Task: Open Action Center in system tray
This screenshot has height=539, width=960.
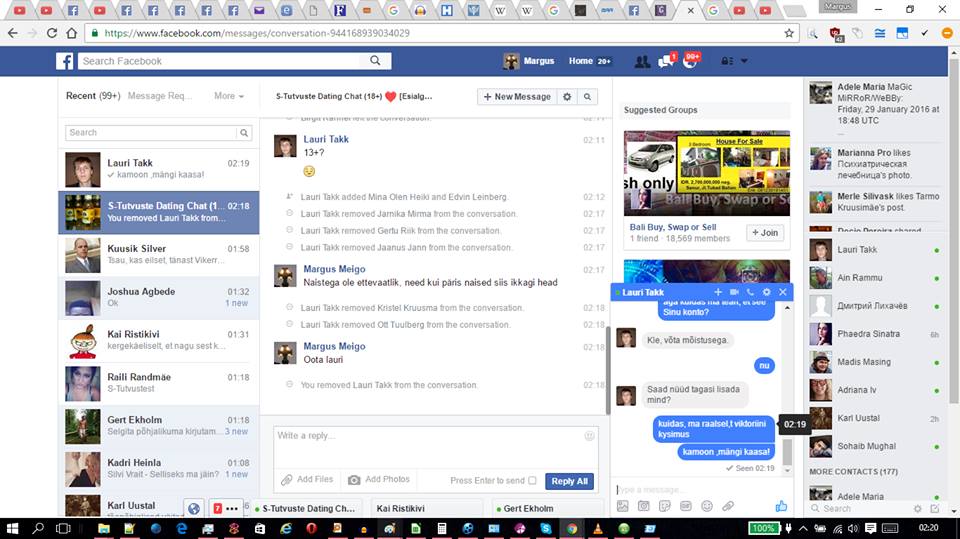Action: tap(870, 528)
